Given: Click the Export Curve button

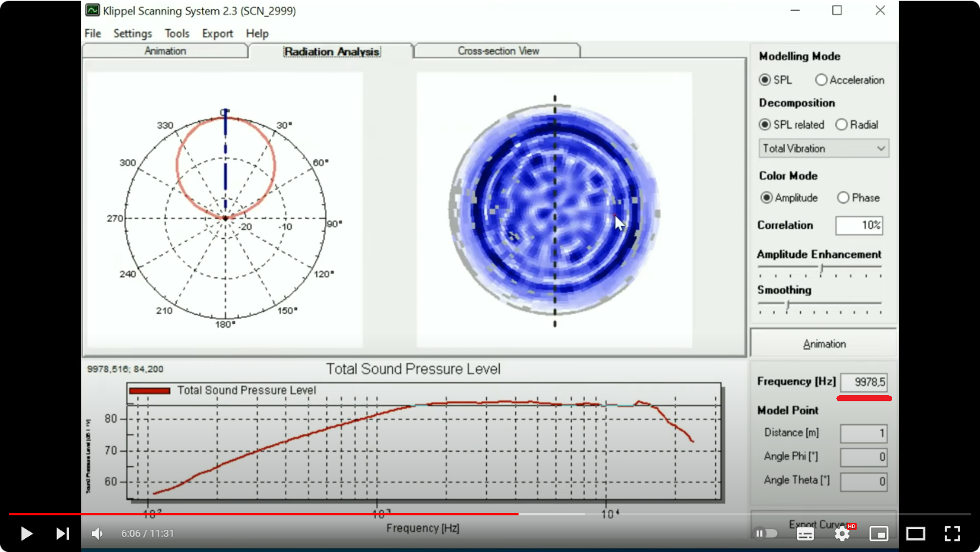Looking at the screenshot, I should pos(824,524).
